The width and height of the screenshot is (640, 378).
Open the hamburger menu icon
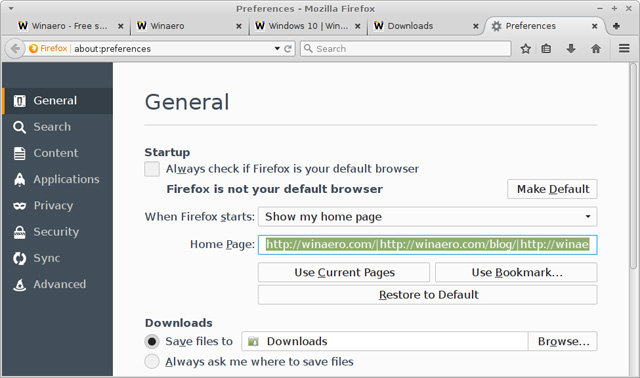pos(624,49)
